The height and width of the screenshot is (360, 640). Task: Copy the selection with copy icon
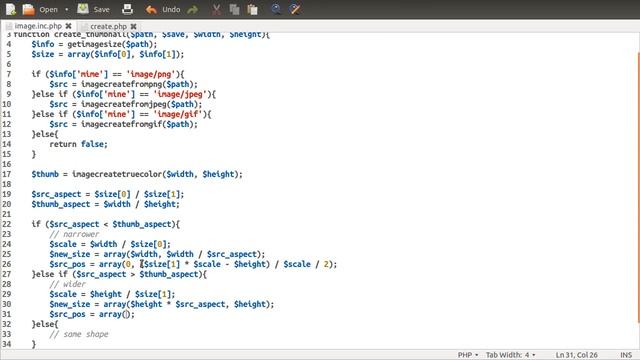(x=234, y=9)
